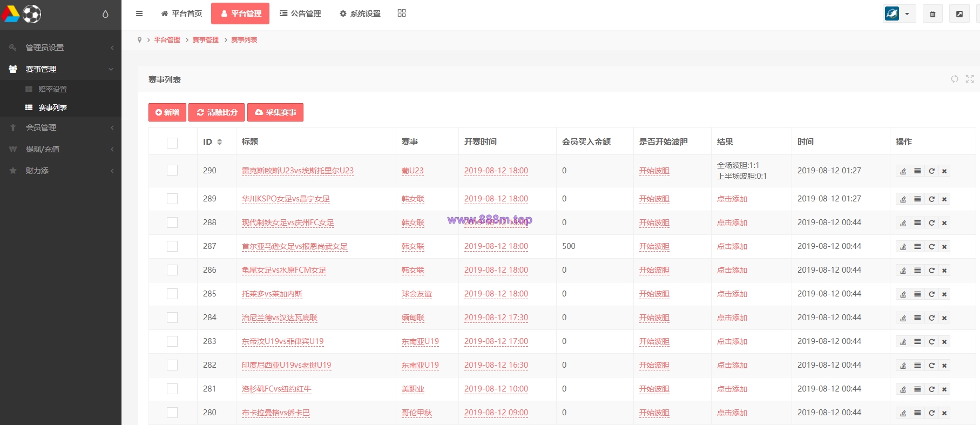Viewport: 980px width, 425px height.
Task: Click the delete X icon in row 289
Action: [x=944, y=199]
